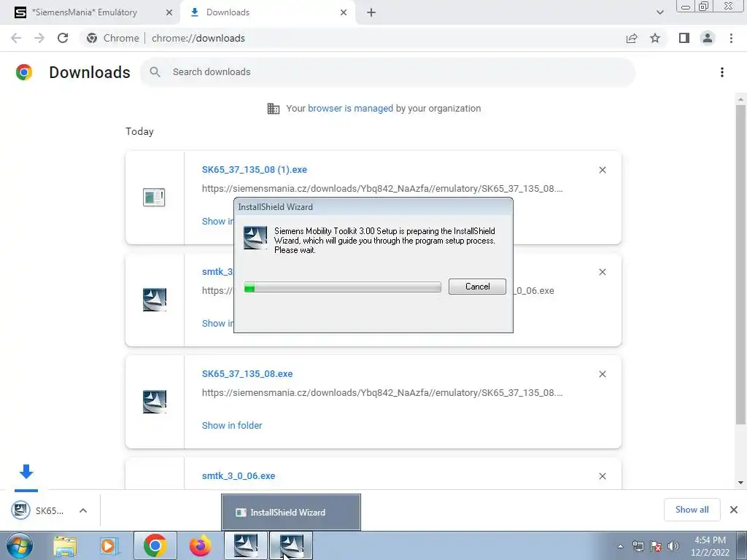This screenshot has width=747, height=560.
Task: Remove SK65_37_135_08 (1).exe from list
Action: [x=602, y=170]
